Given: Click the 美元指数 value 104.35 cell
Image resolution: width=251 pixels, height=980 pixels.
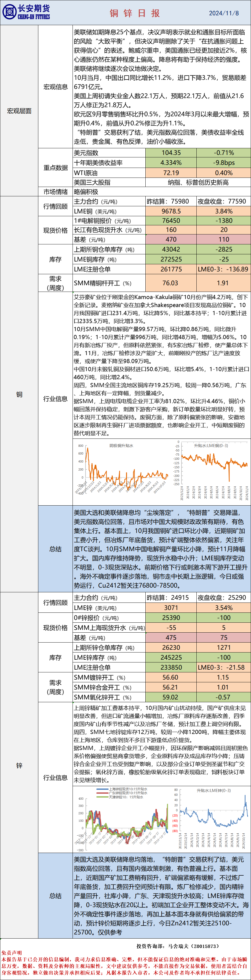Looking at the screenshot, I should [x=171, y=153].
